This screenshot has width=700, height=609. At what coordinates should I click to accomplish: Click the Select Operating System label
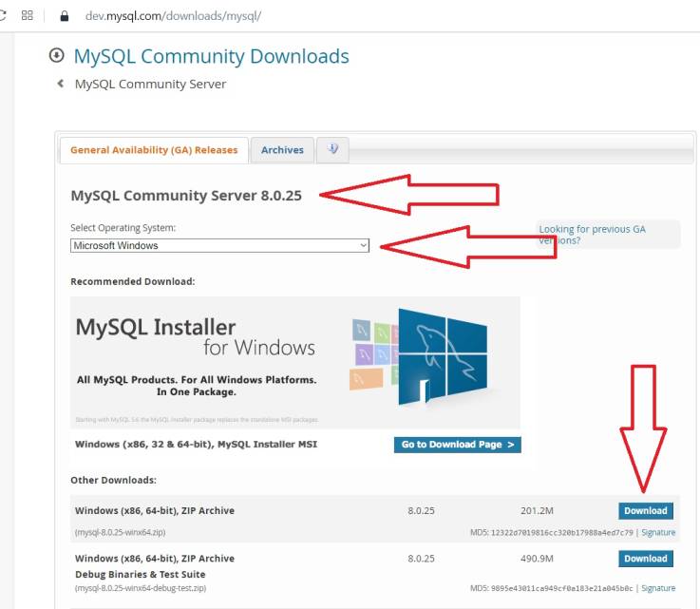[x=123, y=228]
